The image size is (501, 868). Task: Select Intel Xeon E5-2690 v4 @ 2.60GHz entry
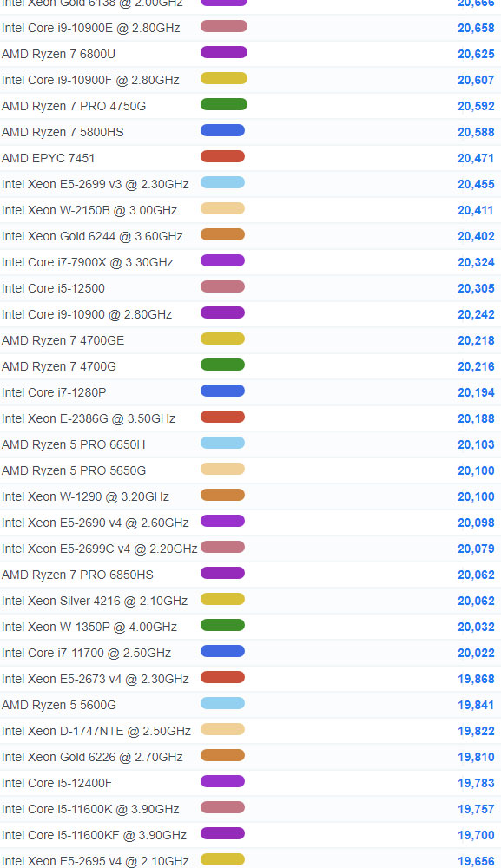96,522
